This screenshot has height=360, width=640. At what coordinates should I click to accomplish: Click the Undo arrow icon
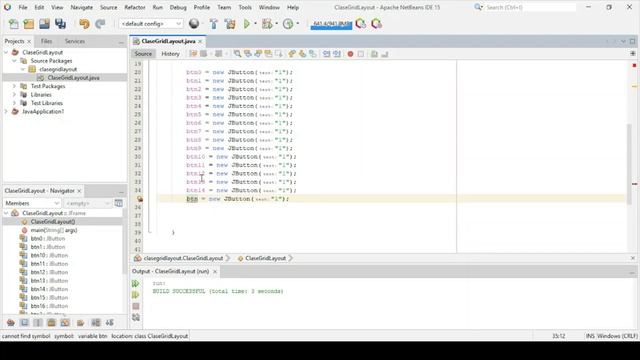[84, 24]
